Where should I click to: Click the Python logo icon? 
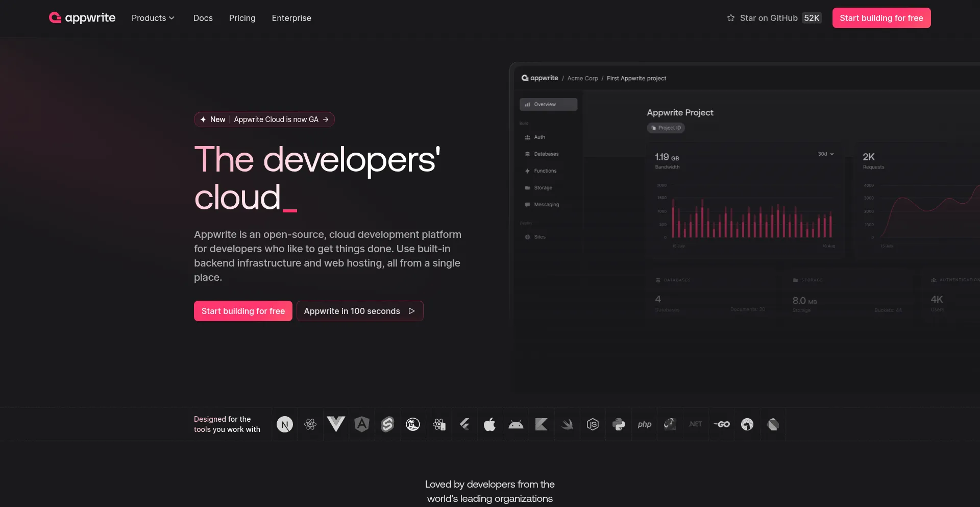coord(619,424)
